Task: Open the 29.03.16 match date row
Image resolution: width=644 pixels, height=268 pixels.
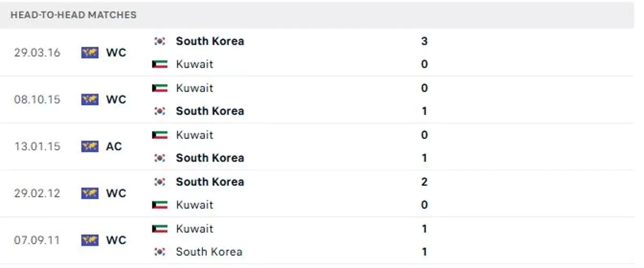Action: click(322, 53)
